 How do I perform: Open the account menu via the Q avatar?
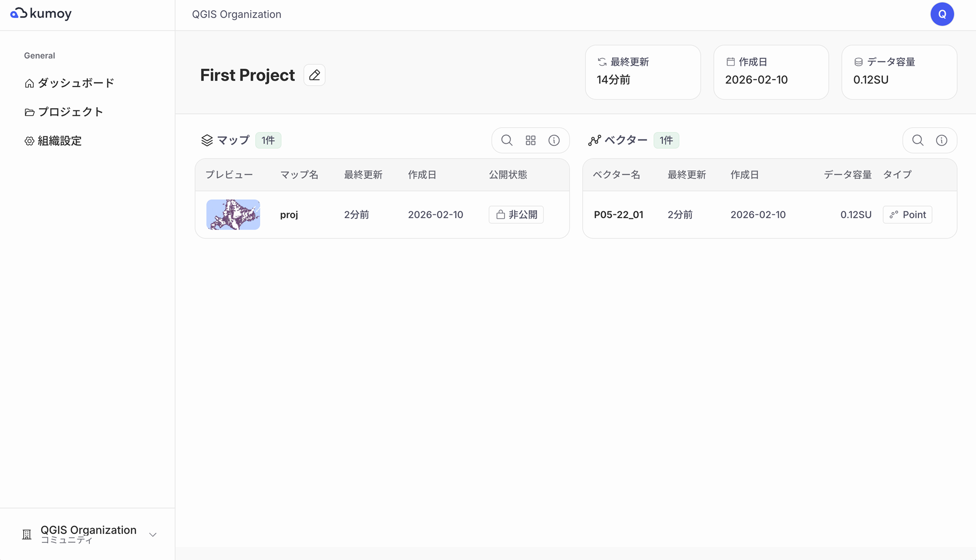(x=942, y=14)
